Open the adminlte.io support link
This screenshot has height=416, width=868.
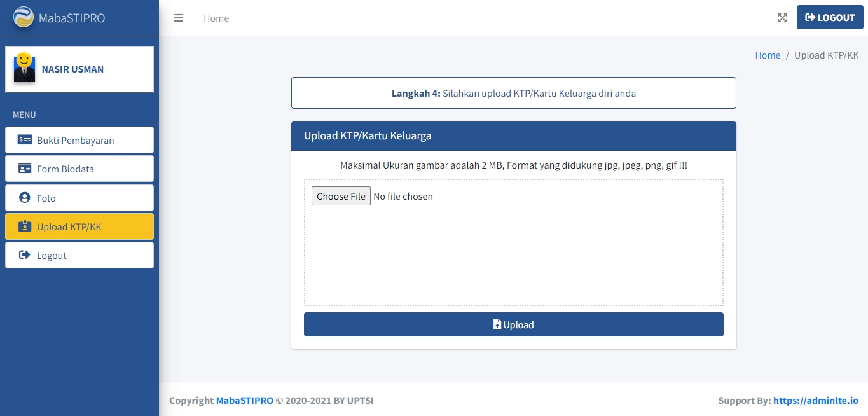point(816,401)
